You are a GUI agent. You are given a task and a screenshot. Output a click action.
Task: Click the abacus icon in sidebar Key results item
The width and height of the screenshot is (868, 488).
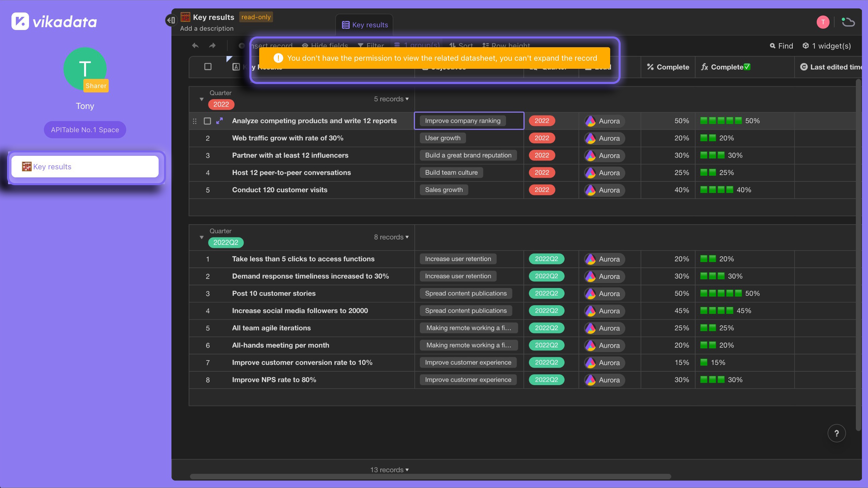point(26,167)
